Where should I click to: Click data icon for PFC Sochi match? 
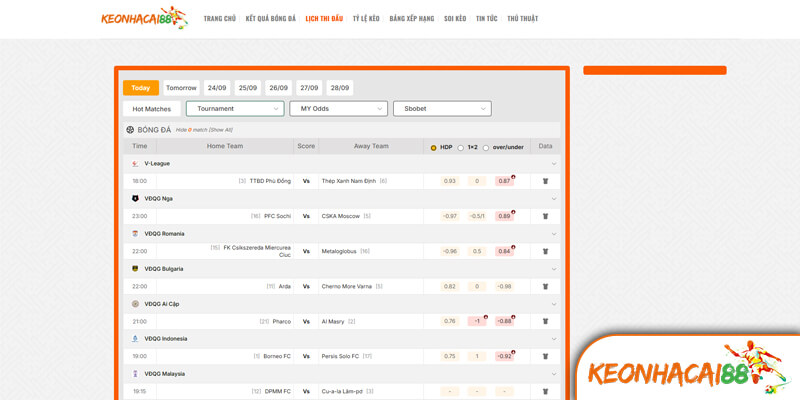pyautogui.click(x=545, y=216)
